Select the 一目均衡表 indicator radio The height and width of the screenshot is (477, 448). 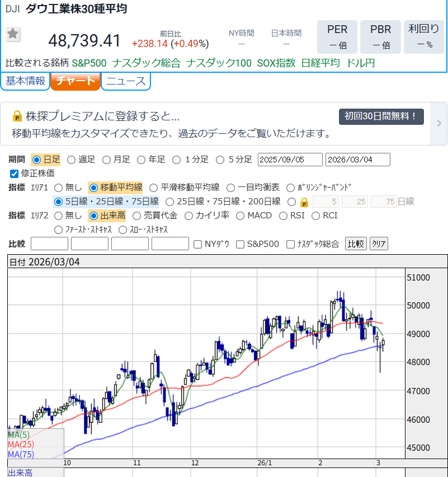coord(231,188)
